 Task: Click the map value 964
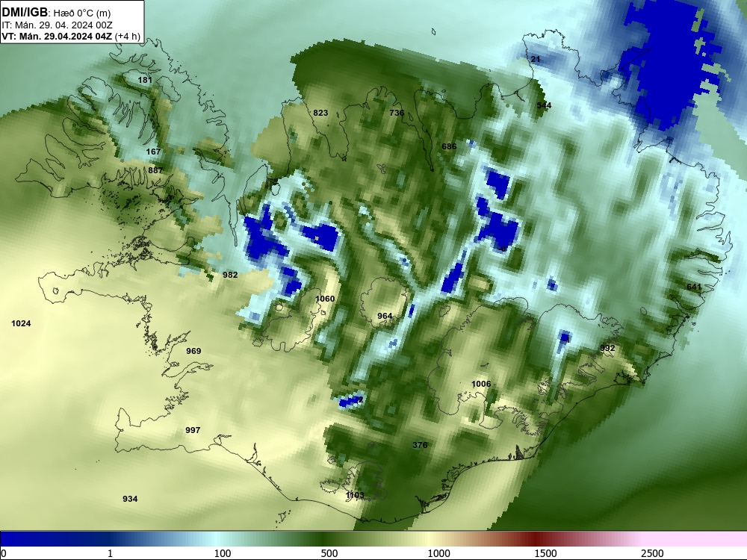385,316
